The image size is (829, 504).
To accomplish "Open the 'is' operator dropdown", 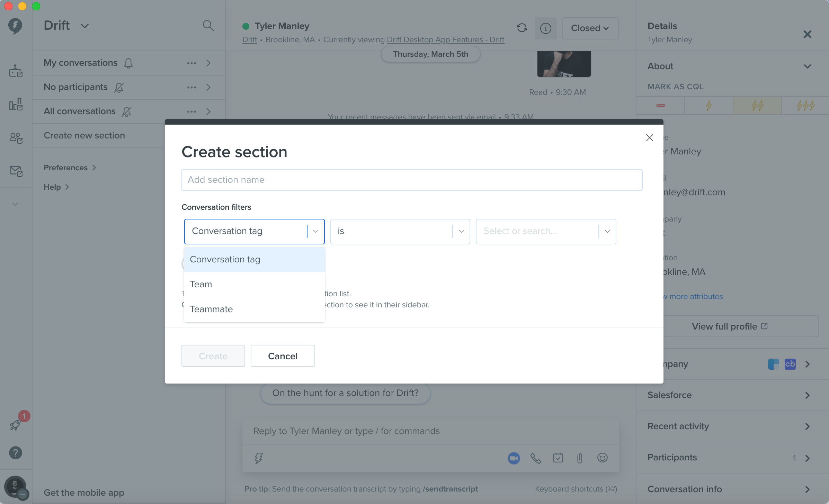I will (400, 231).
